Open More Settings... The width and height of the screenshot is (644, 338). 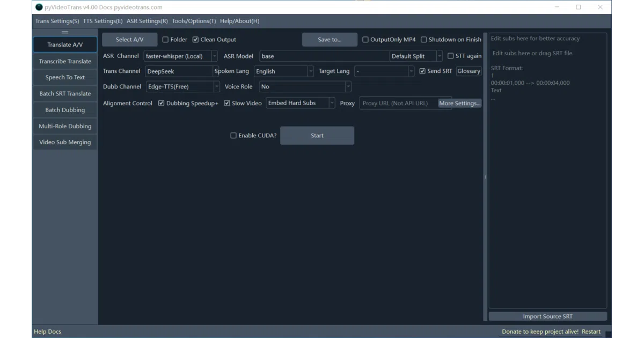click(x=460, y=104)
